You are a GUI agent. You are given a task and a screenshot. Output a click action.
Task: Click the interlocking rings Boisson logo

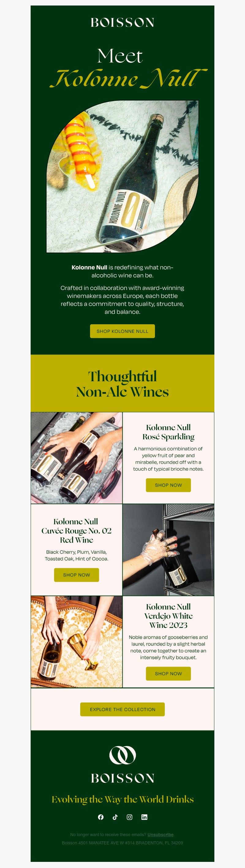point(123,755)
